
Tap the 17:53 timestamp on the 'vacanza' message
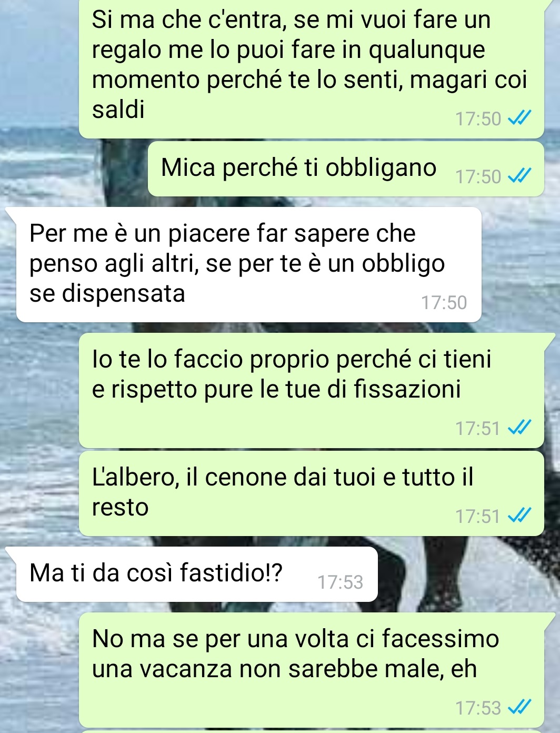[478, 708]
